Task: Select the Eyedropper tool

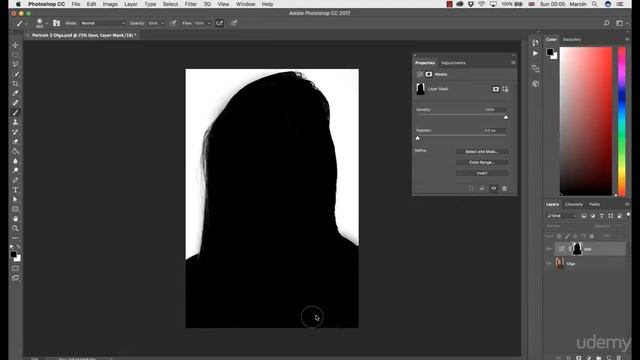Action: coord(16,93)
